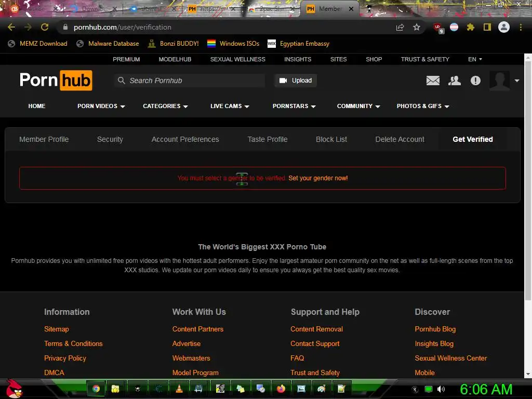
Task: Open the INSIGHTS top menu item
Action: (298, 59)
